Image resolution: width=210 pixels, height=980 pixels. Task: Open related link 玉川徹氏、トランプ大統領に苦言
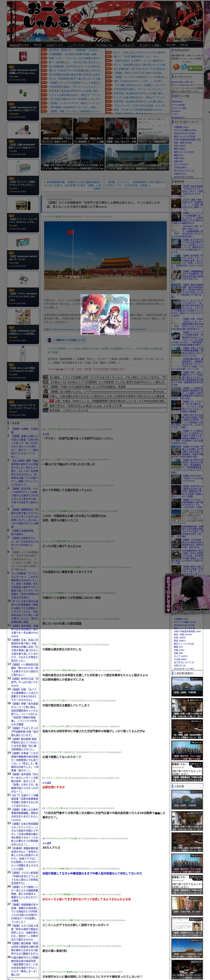point(108,377)
